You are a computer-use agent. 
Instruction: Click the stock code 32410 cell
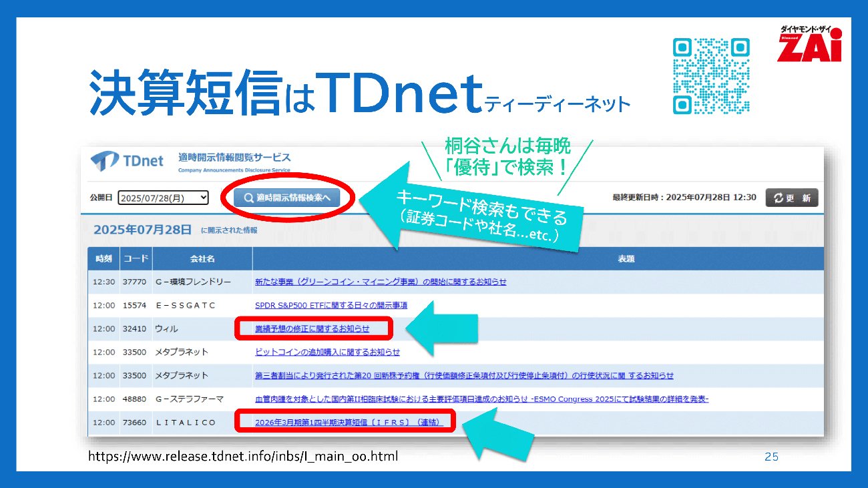134,328
